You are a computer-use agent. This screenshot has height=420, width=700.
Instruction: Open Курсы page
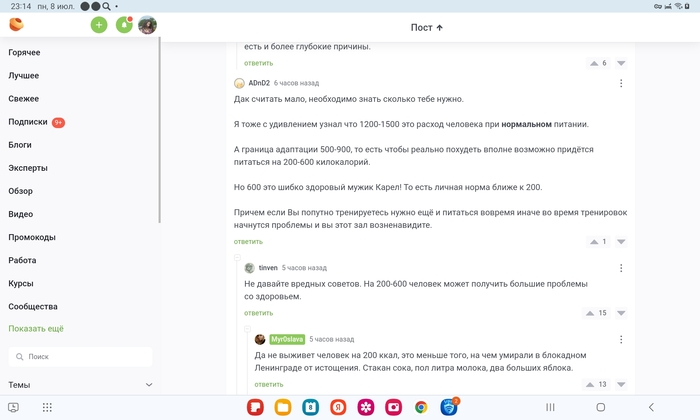(21, 283)
